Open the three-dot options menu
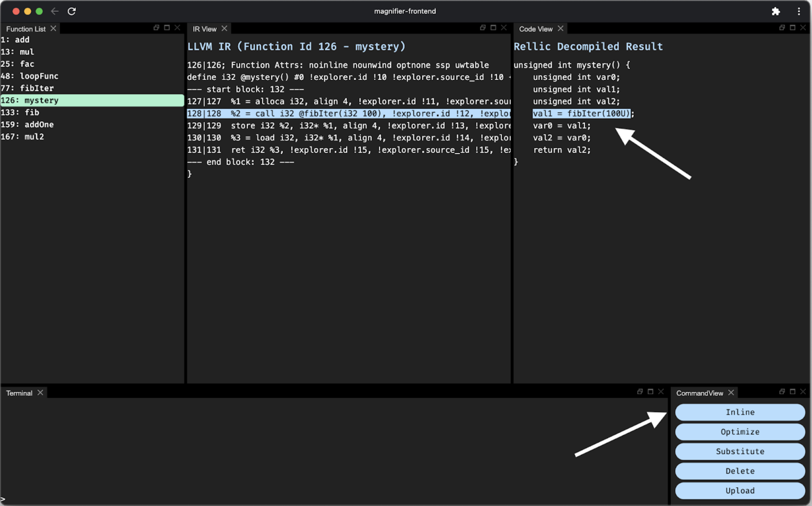The image size is (812, 506). 799,11
